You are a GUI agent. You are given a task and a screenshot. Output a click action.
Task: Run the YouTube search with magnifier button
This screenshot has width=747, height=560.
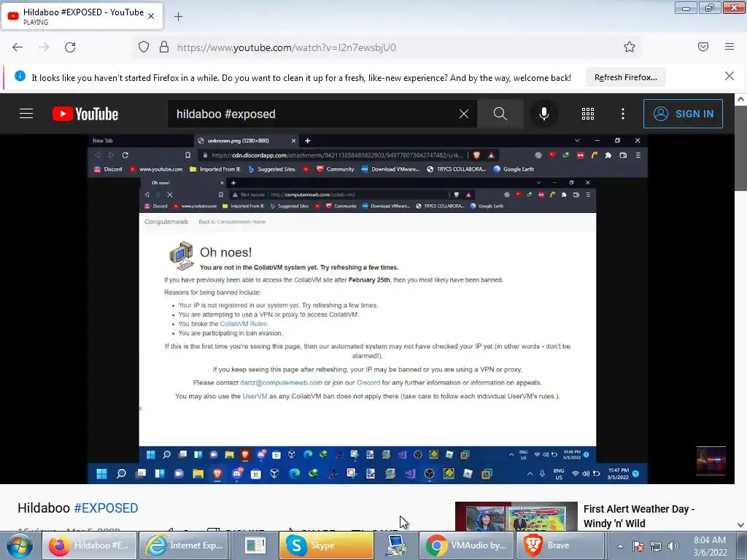coord(500,114)
